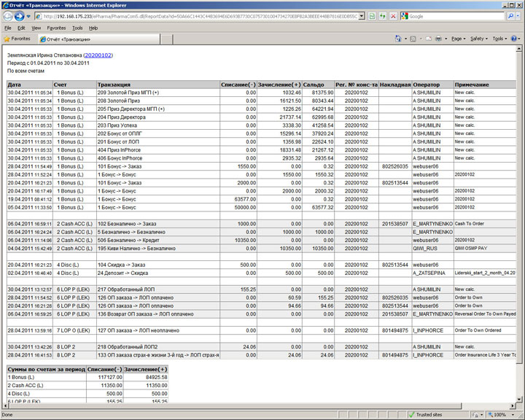Image resolution: width=525 pixels, height=420 pixels.
Task: Stop loading with the red X icon
Action: (x=394, y=17)
